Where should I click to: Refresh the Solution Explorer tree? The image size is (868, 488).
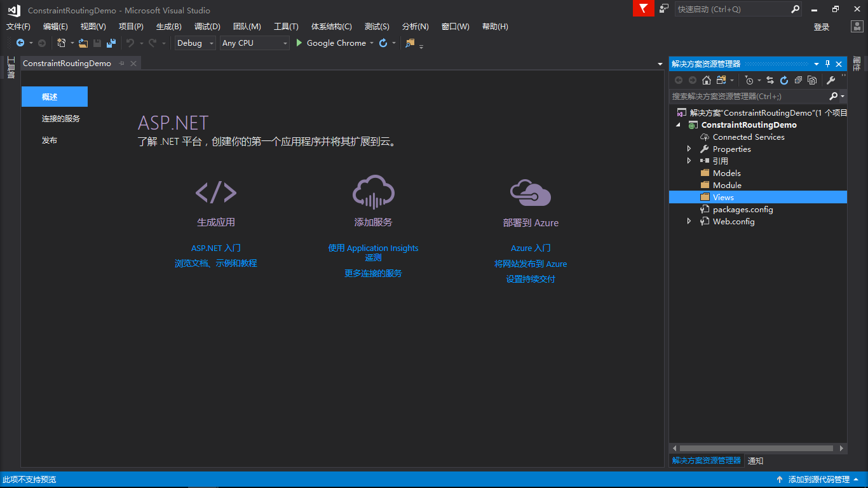point(784,80)
